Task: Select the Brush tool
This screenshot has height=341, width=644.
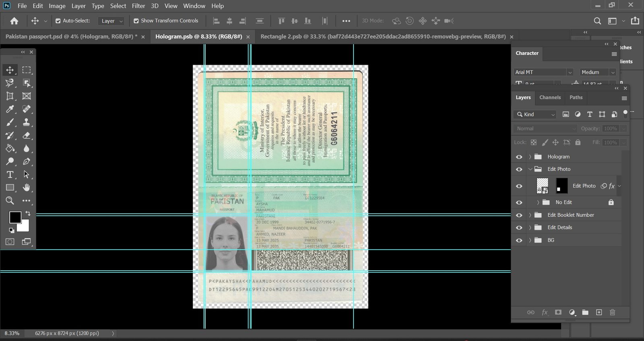Action: (x=10, y=122)
